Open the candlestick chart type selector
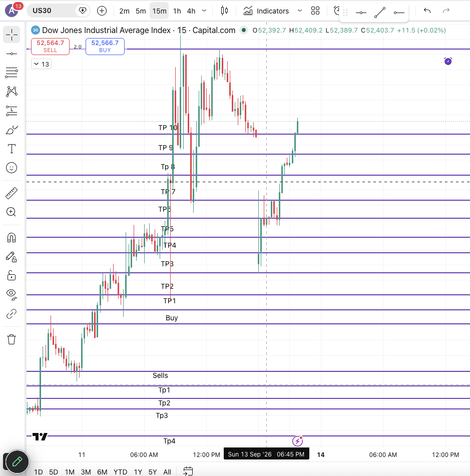The width and height of the screenshot is (470, 476). (224, 11)
